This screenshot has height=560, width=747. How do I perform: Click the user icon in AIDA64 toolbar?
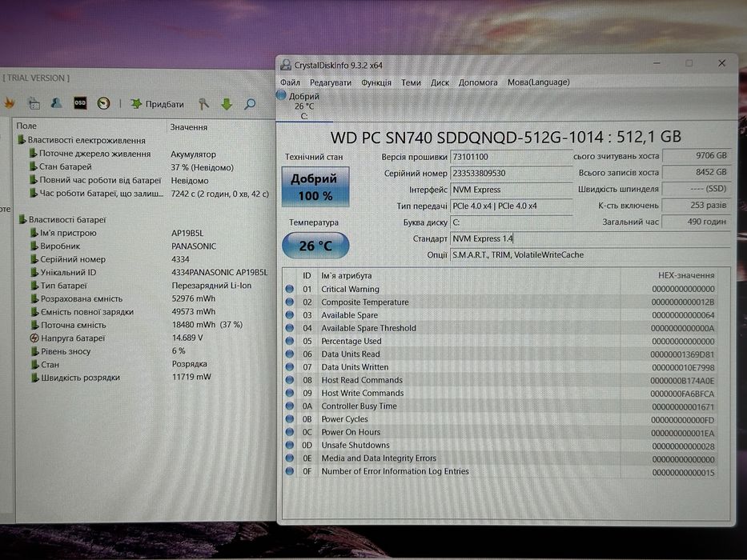coord(56,102)
